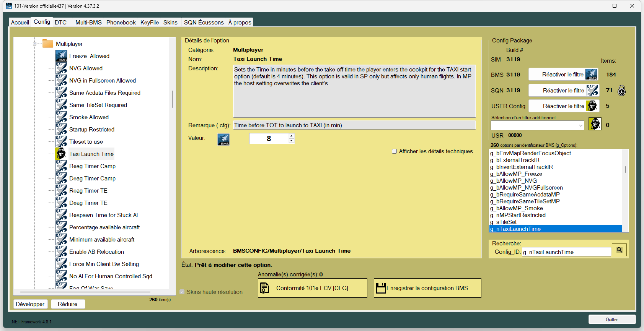
Task: Click the icon beside Smoke Allowed
Action: 61,117
